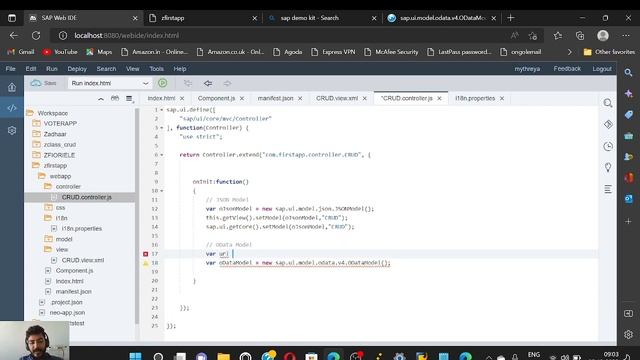This screenshot has width=640, height=360.
Task: Refresh the browser page
Action: [36, 36]
